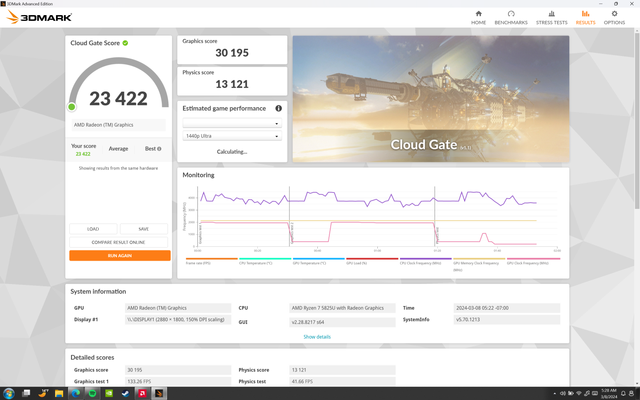Toggle GPU Clock Frequency legend line
640x400 pixels.
pyautogui.click(x=533, y=261)
